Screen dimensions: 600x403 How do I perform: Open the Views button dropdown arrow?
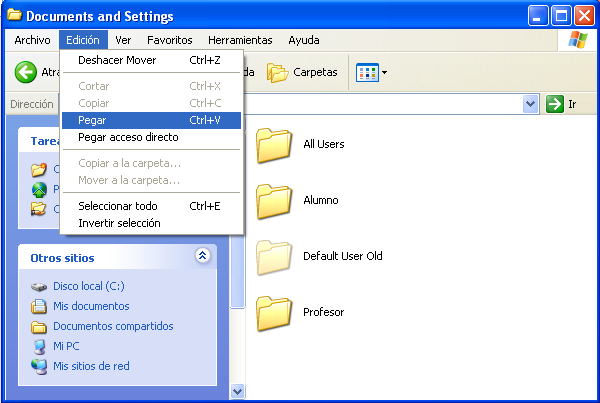pos(384,72)
